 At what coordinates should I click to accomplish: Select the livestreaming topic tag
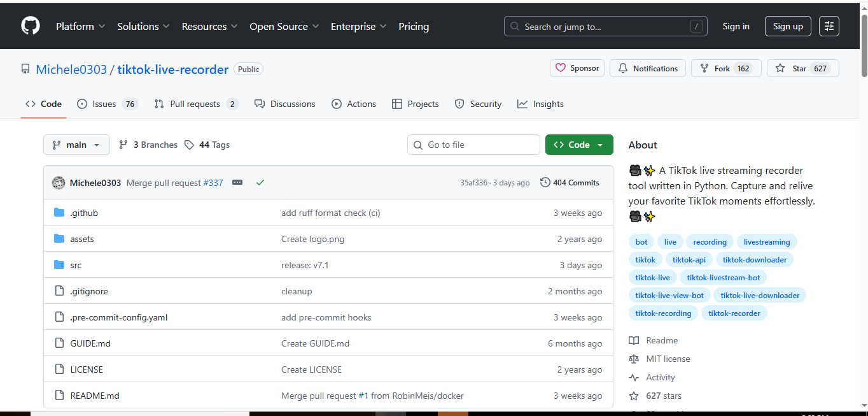tap(767, 242)
